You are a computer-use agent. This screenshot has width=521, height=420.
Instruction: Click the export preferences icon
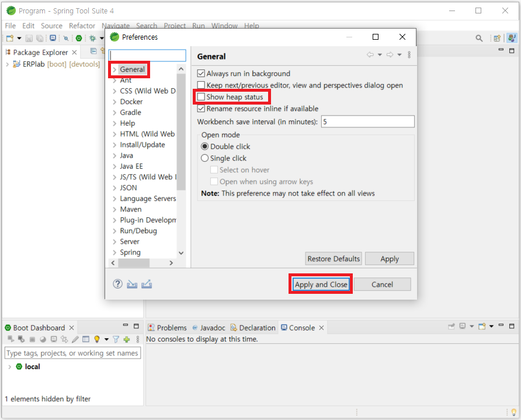[x=147, y=284]
